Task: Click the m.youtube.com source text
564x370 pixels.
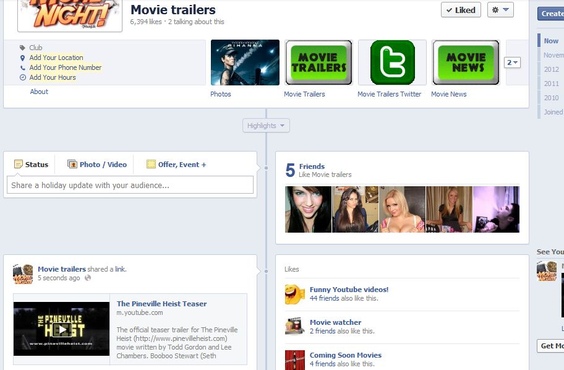Action: [140, 312]
